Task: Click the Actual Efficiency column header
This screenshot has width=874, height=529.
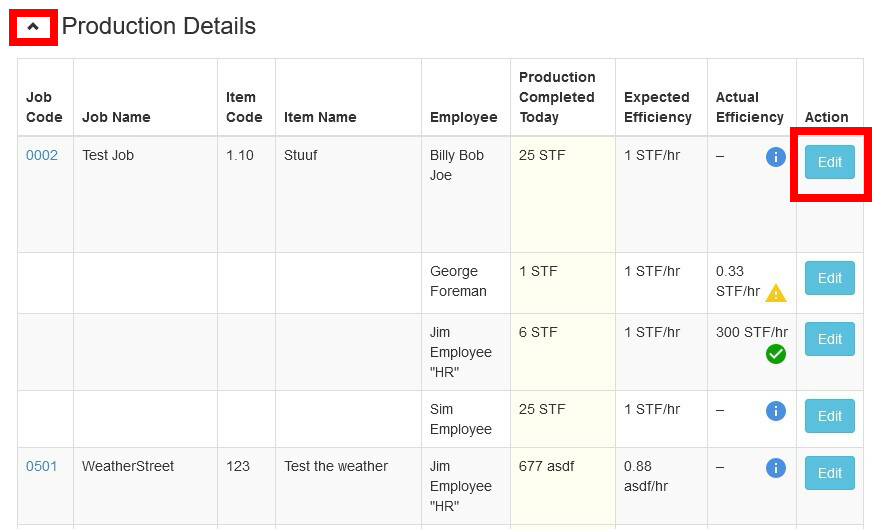Action: (x=749, y=107)
